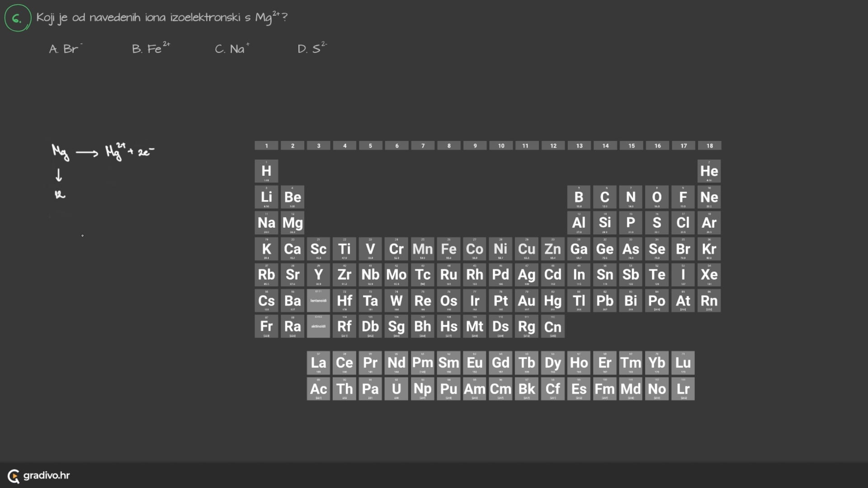Viewport: 868px width, 488px height.
Task: Click the gradivo.hr logo icon
Action: pyautogui.click(x=14, y=476)
